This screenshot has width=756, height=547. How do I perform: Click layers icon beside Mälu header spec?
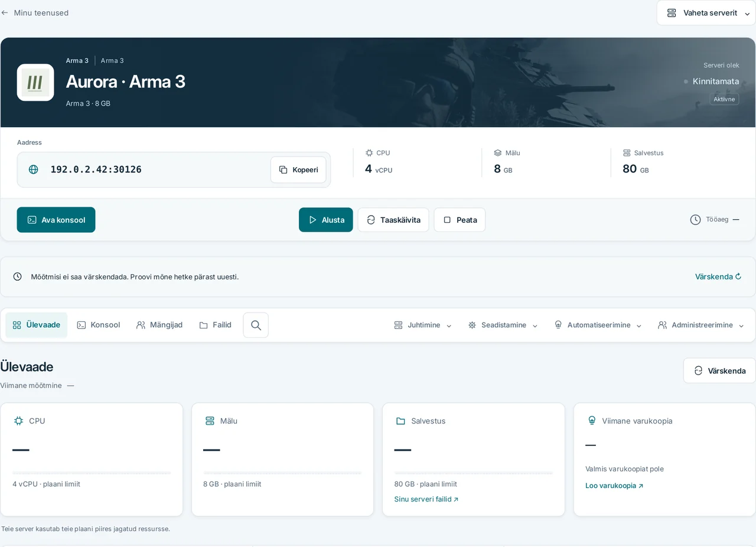498,152
